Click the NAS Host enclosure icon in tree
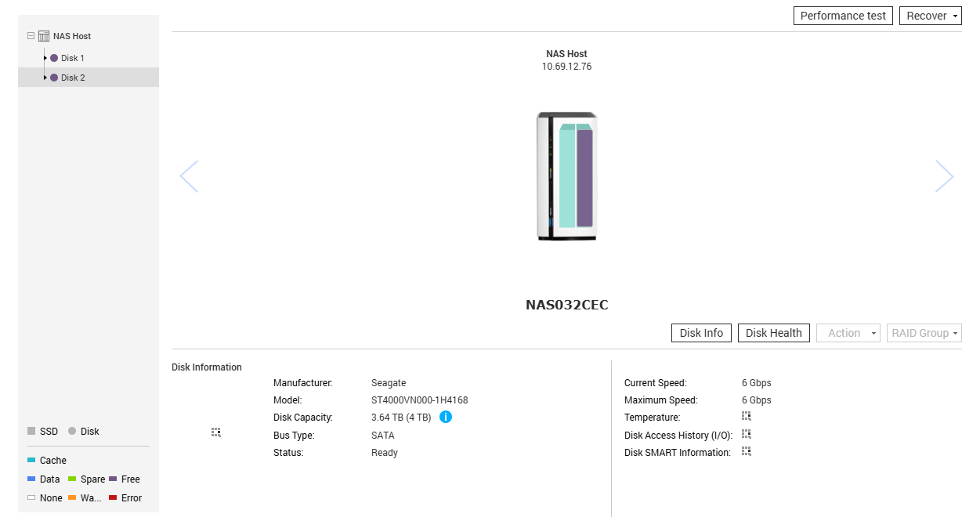The height and width of the screenshot is (528, 980). [44, 36]
